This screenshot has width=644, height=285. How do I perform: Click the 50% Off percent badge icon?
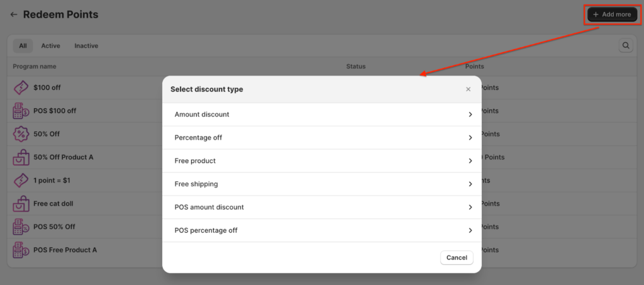21,134
